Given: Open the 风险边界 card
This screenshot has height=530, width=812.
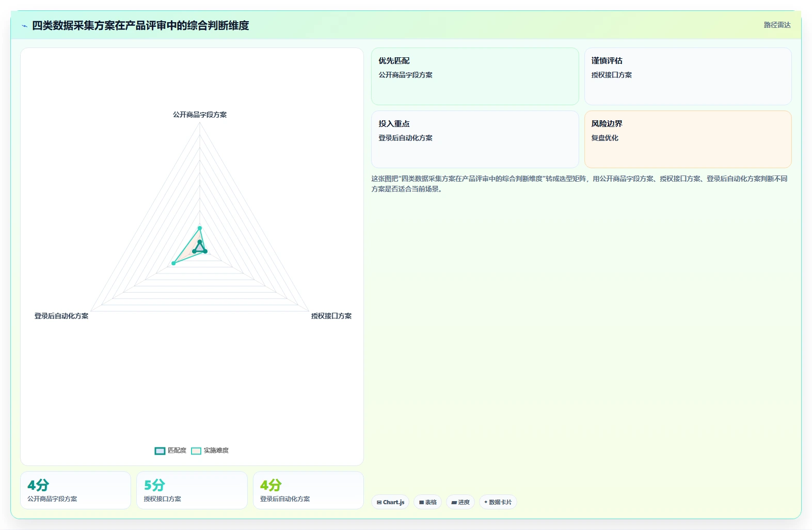Looking at the screenshot, I should click(x=688, y=139).
